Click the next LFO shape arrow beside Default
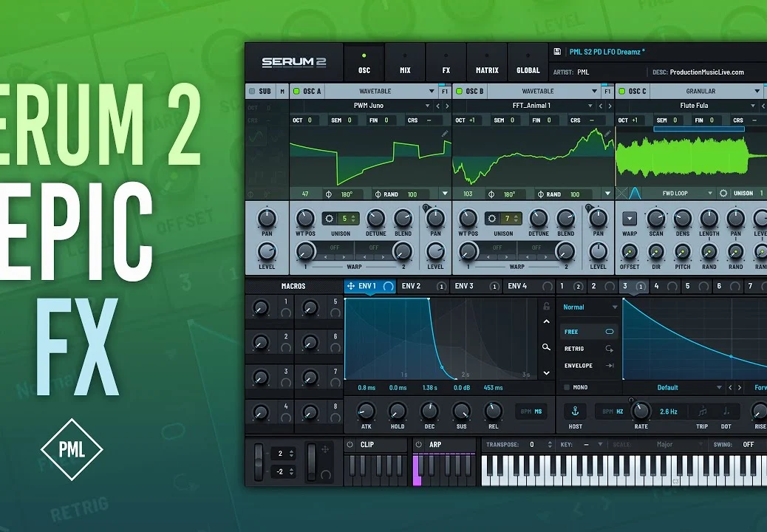Screen dimensions: 767x532 pyautogui.click(x=740, y=388)
